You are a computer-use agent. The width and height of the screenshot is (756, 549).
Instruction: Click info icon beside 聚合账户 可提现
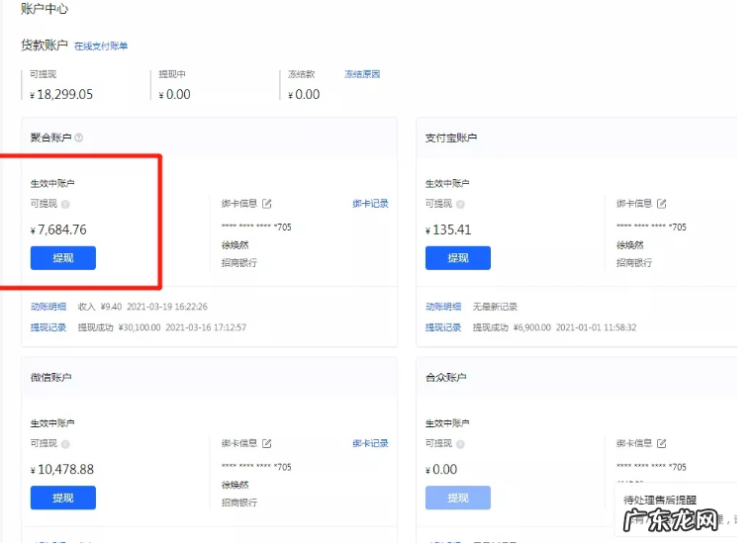click(x=65, y=205)
